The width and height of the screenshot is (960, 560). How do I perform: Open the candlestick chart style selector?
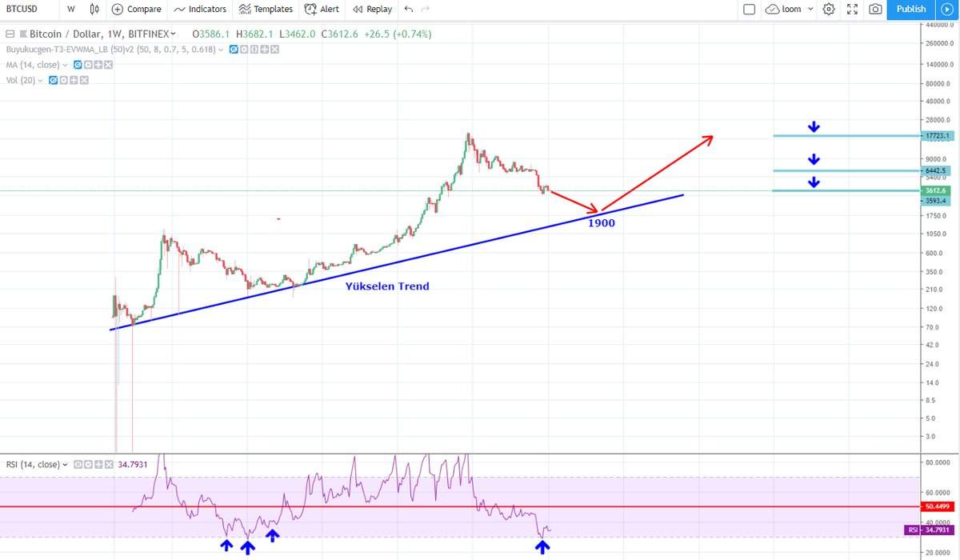95,10
